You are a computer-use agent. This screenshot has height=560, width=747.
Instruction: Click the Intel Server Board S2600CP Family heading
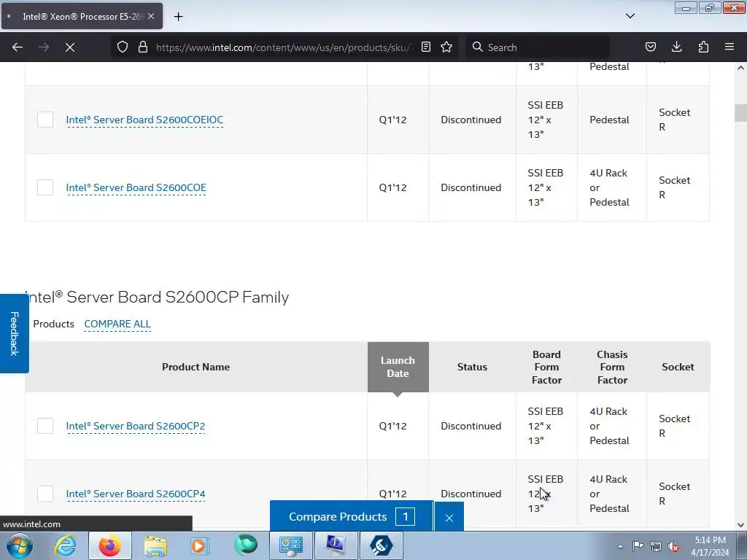[x=158, y=297]
